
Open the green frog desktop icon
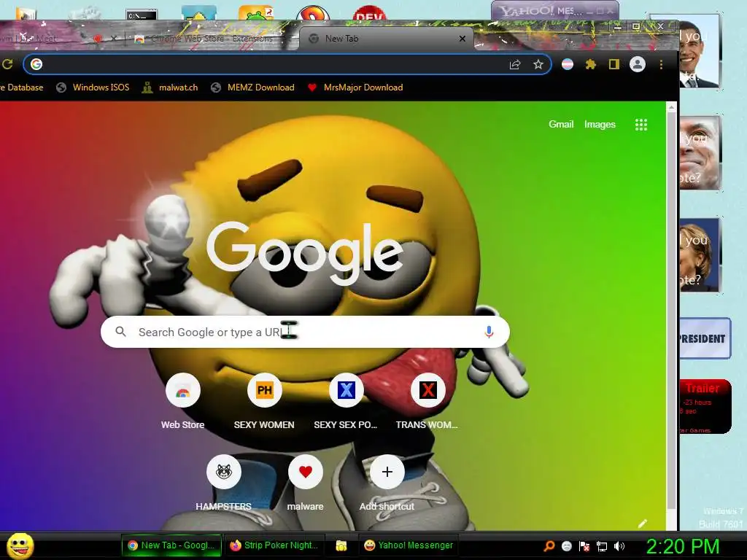(x=255, y=13)
